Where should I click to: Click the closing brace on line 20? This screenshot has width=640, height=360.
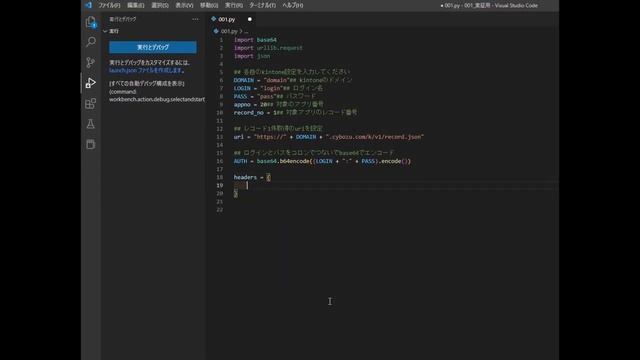(x=236, y=194)
